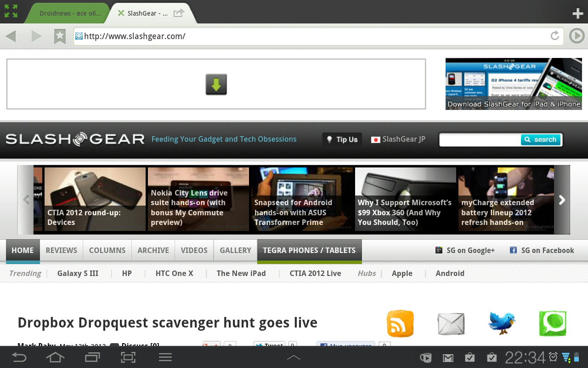Click the blue search button
Screen dimensions: 588x368
541,139
